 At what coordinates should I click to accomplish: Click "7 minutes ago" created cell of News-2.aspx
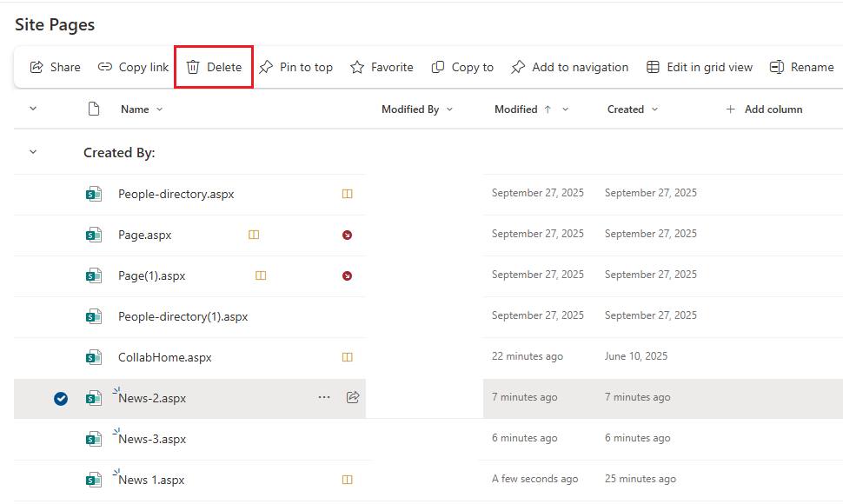pyautogui.click(x=638, y=397)
